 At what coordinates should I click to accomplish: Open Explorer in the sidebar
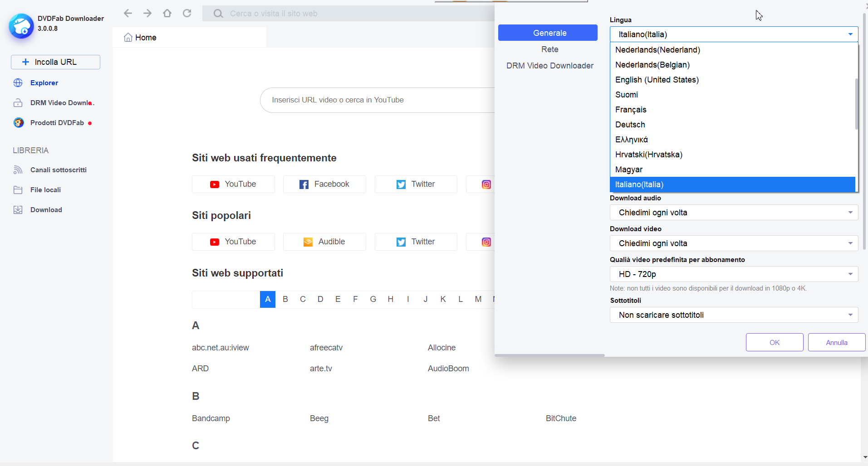pos(44,83)
